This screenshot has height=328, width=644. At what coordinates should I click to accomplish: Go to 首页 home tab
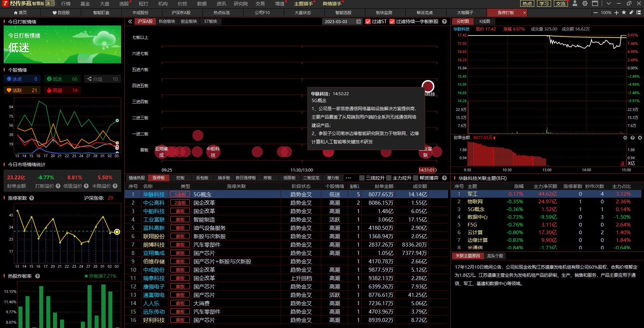(20, 13)
